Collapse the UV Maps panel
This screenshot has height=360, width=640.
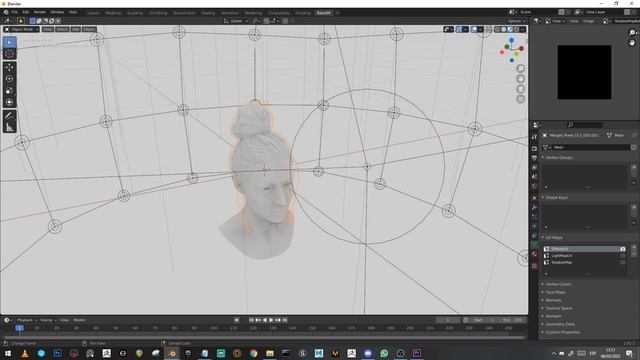(x=554, y=238)
